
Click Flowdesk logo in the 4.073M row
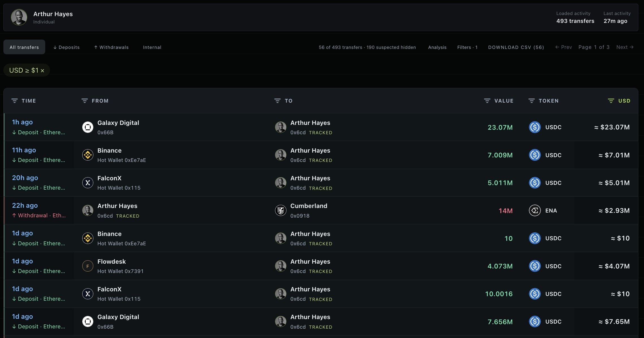click(x=88, y=266)
